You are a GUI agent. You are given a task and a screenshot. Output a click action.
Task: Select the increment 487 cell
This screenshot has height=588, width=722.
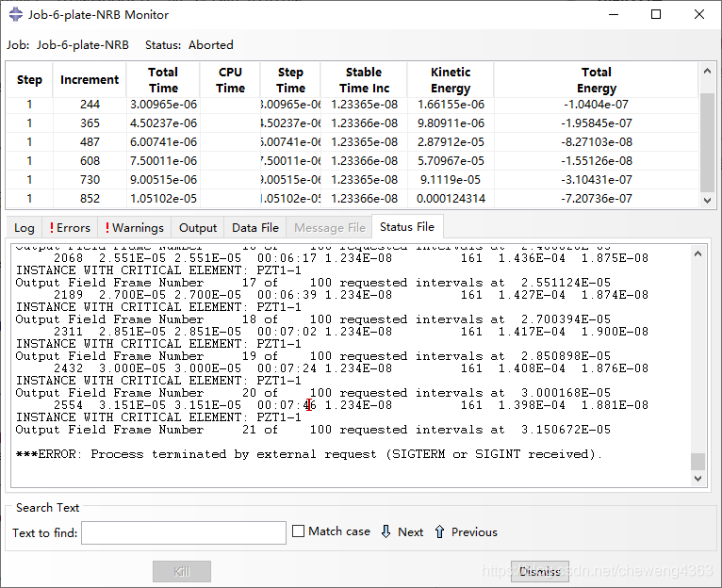pos(90,142)
